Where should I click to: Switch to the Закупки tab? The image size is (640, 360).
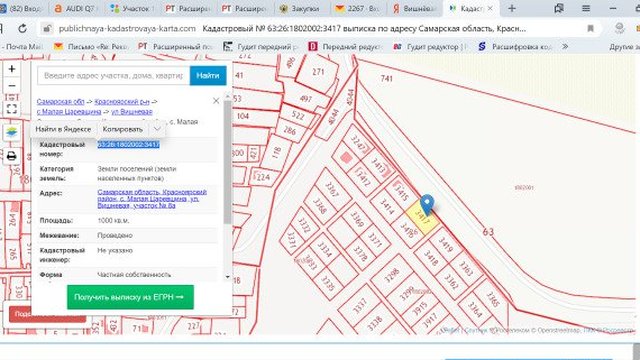point(299,8)
